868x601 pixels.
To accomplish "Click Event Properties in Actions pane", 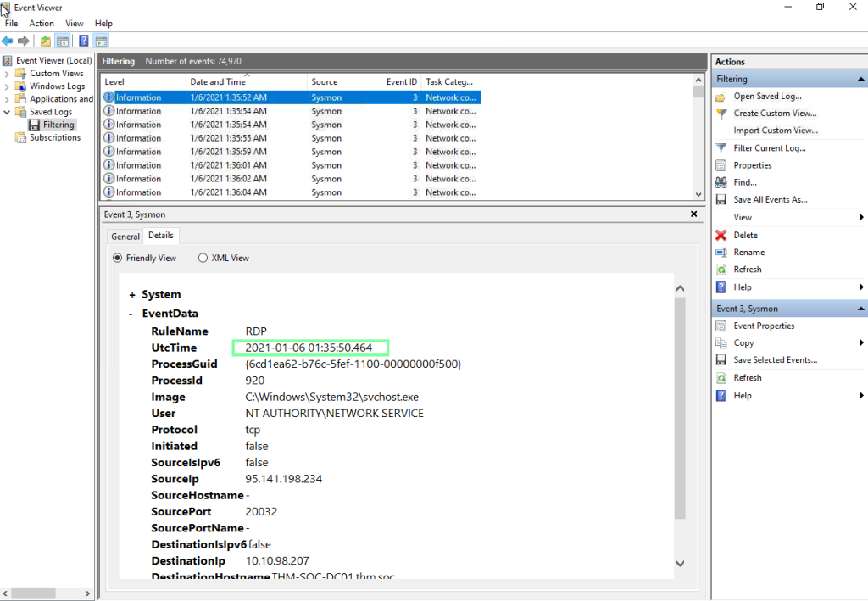I will 764,326.
